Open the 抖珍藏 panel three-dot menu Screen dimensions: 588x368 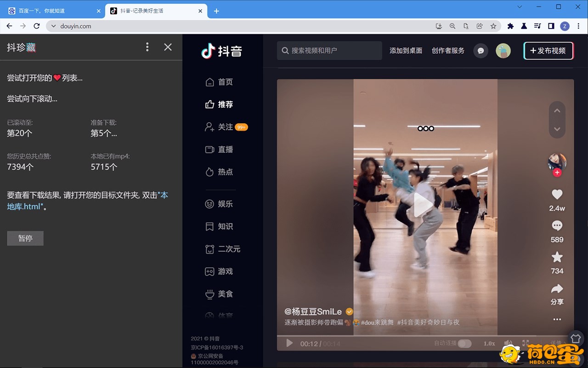(x=147, y=47)
